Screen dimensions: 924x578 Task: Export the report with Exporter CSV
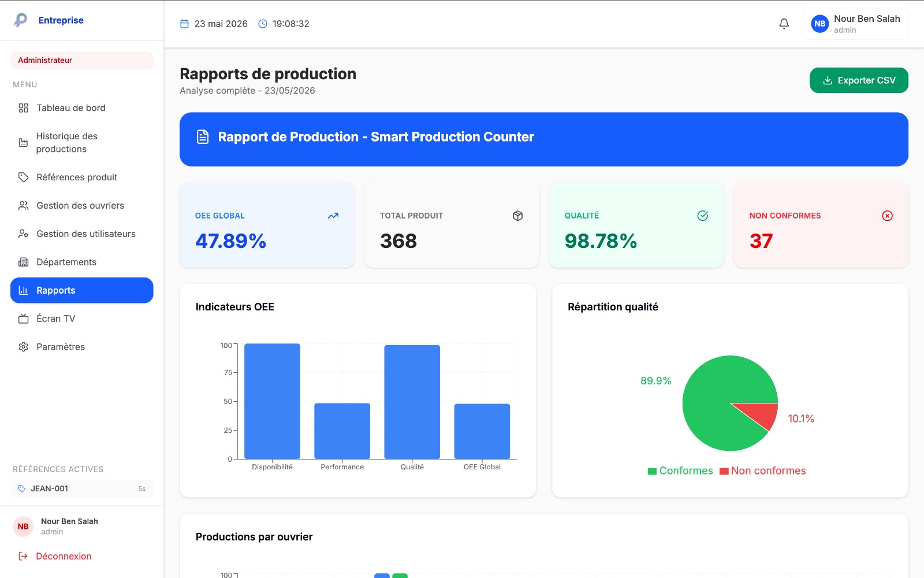[x=859, y=80]
